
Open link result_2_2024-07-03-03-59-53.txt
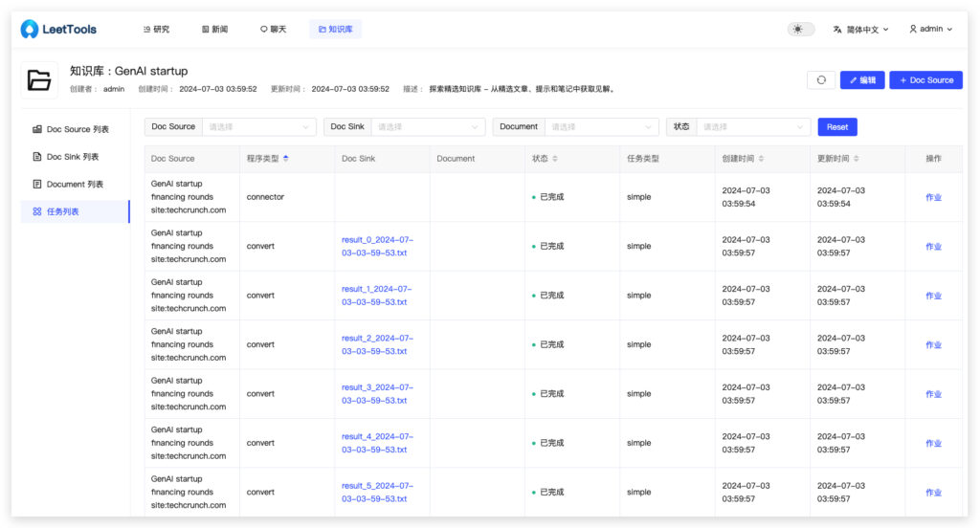(x=377, y=345)
